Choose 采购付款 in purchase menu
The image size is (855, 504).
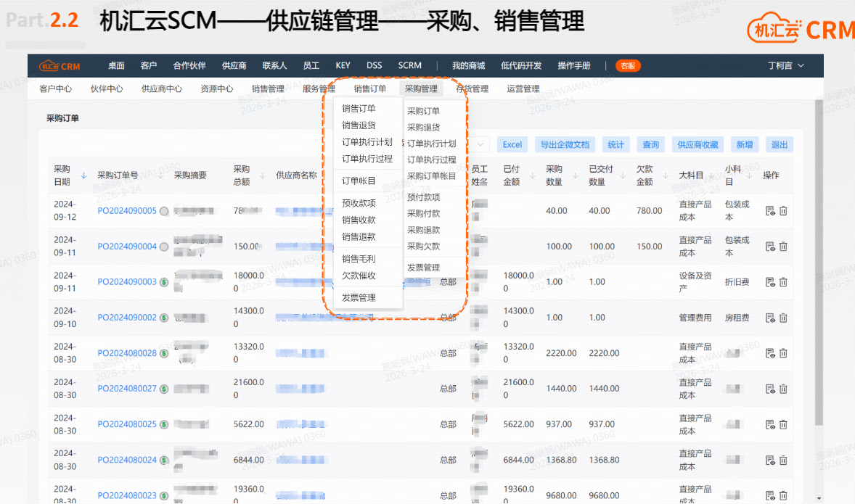pyautogui.click(x=423, y=213)
